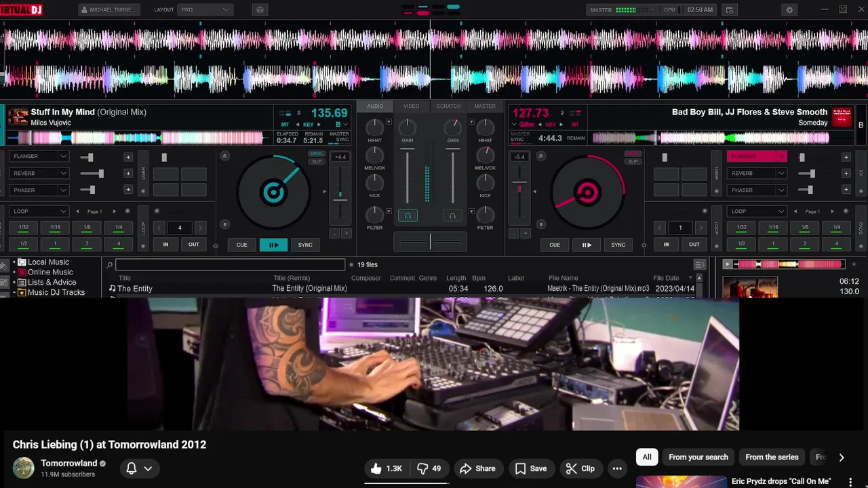Select the 'From your search' chip
The image size is (868, 488).
pyautogui.click(x=698, y=457)
